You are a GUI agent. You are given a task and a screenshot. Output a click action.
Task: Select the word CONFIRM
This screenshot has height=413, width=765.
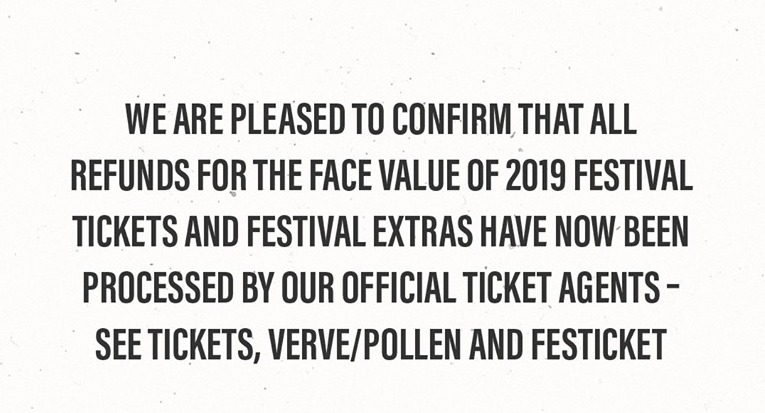pos(451,119)
